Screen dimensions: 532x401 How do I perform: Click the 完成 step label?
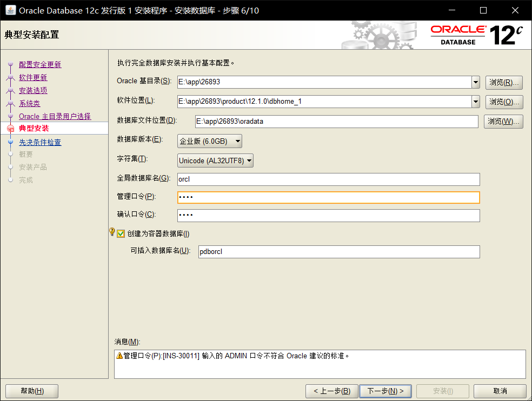point(26,180)
